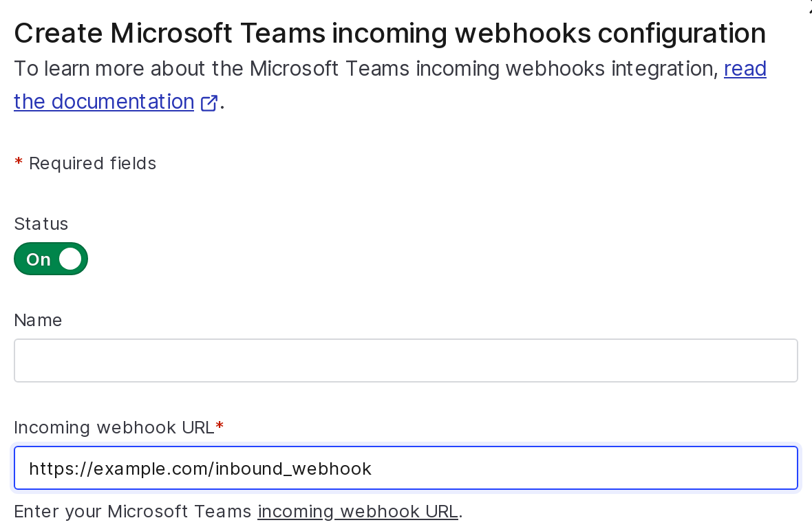The image size is (812, 527).
Task: Toggle the circular knob of Status switch
Action: [x=70, y=259]
